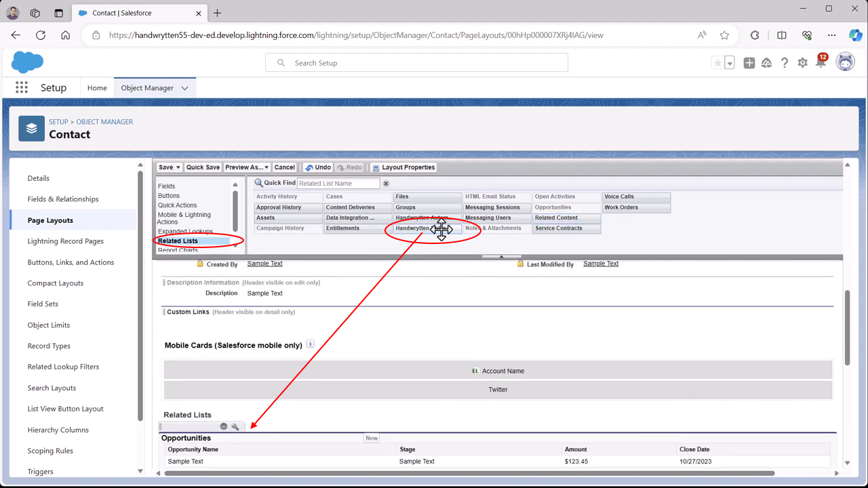Click the favorites star icon in header
Image resolution: width=868 pixels, height=488 pixels.
717,63
